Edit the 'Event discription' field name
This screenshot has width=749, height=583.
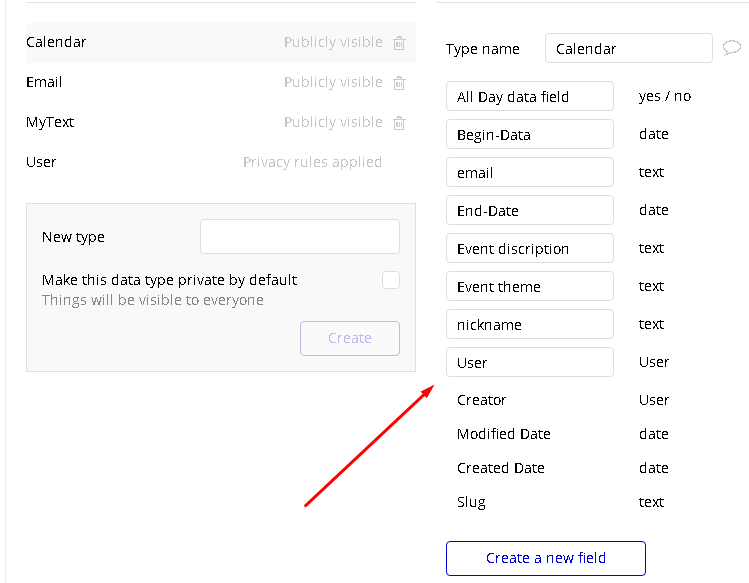pyautogui.click(x=530, y=248)
